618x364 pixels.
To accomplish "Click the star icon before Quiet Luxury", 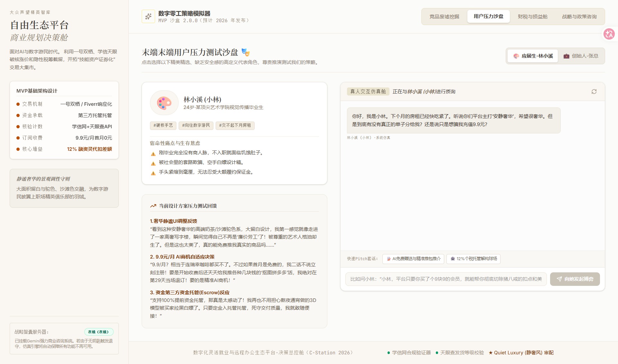I will click(491, 353).
